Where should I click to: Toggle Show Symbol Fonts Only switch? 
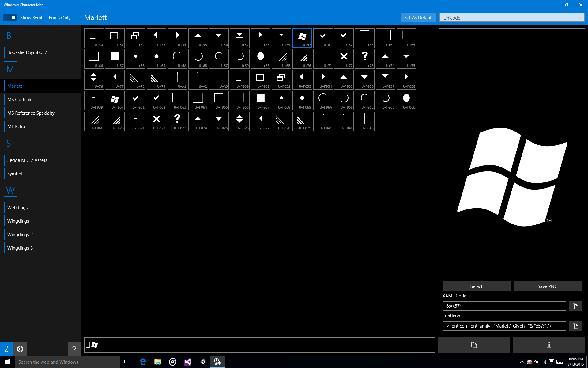click(x=9, y=17)
